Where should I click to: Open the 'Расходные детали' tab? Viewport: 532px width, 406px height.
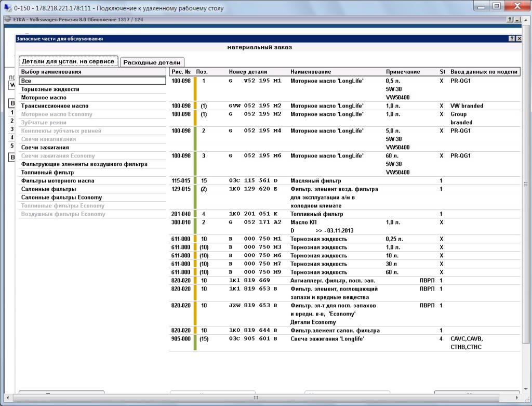[152, 62]
